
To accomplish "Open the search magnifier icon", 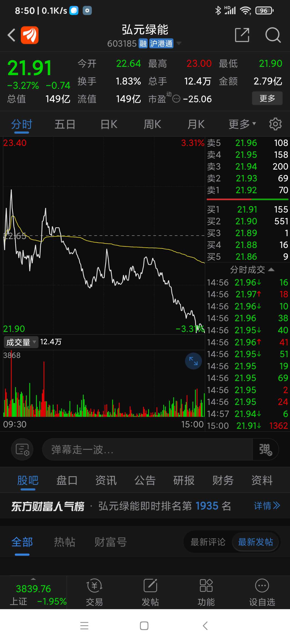I will (273, 35).
